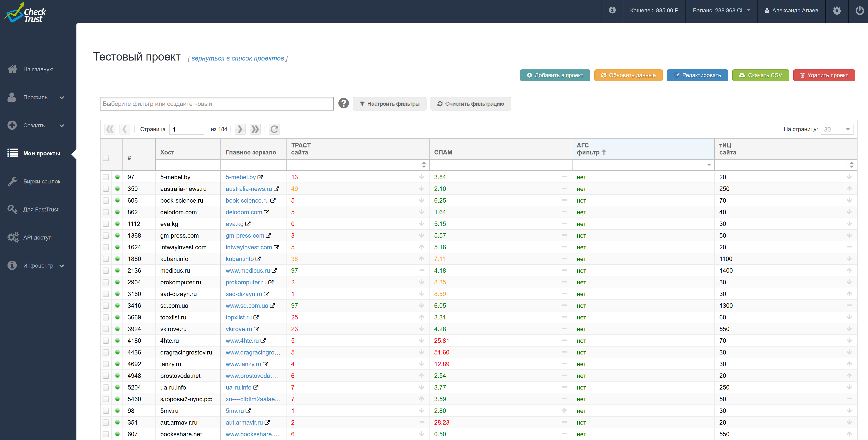Go to next page arrow
This screenshot has height=440, width=868.
(x=240, y=129)
